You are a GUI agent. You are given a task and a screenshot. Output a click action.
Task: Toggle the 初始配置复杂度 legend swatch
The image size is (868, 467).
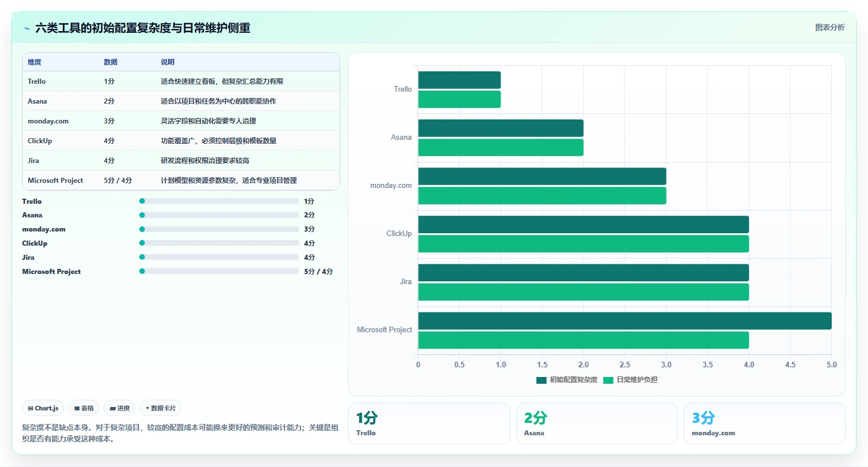[x=541, y=380]
